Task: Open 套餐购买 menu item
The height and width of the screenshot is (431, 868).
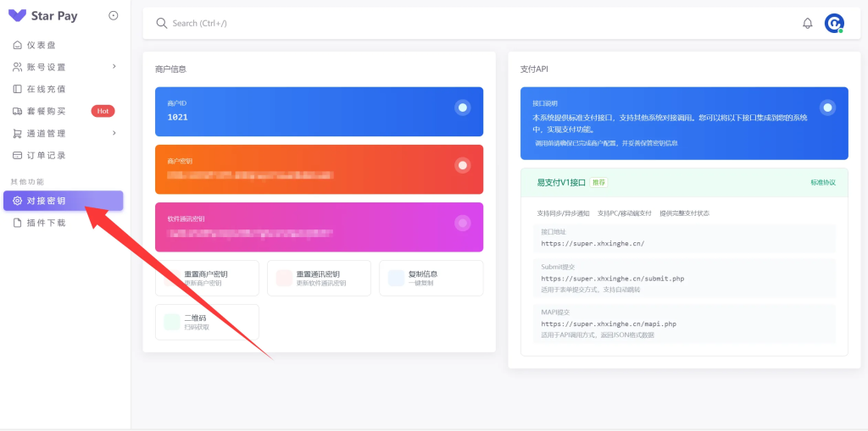Action: tap(47, 111)
